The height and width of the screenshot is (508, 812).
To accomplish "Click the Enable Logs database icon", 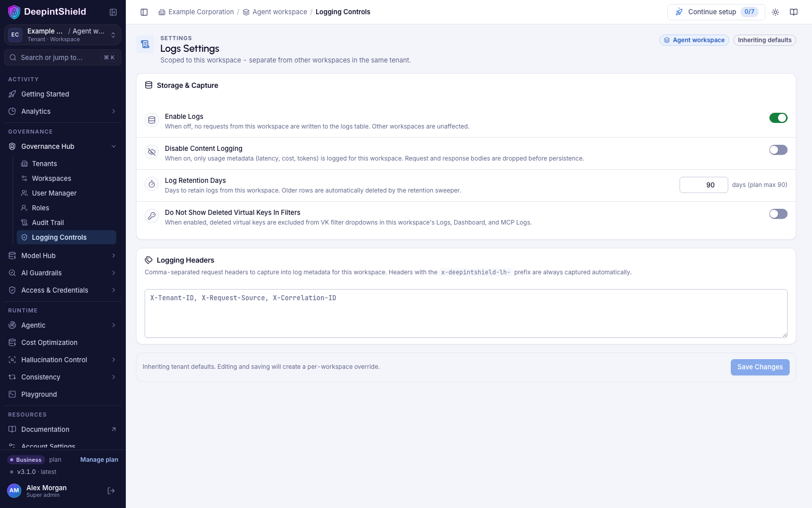I will [152, 120].
